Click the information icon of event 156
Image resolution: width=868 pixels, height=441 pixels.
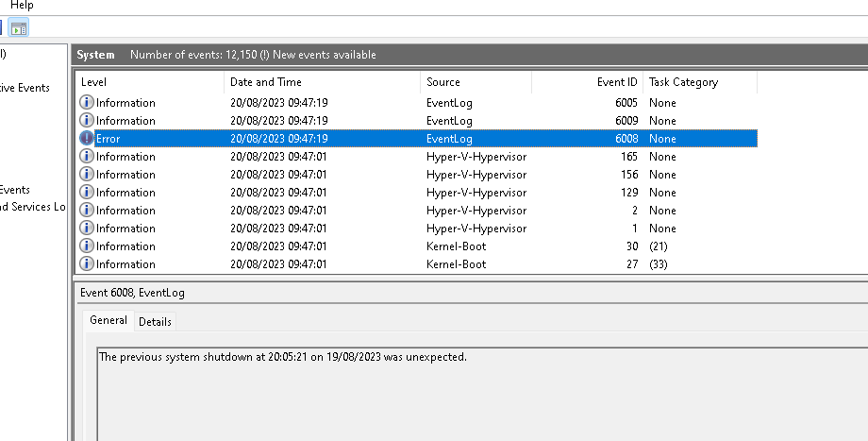87,174
